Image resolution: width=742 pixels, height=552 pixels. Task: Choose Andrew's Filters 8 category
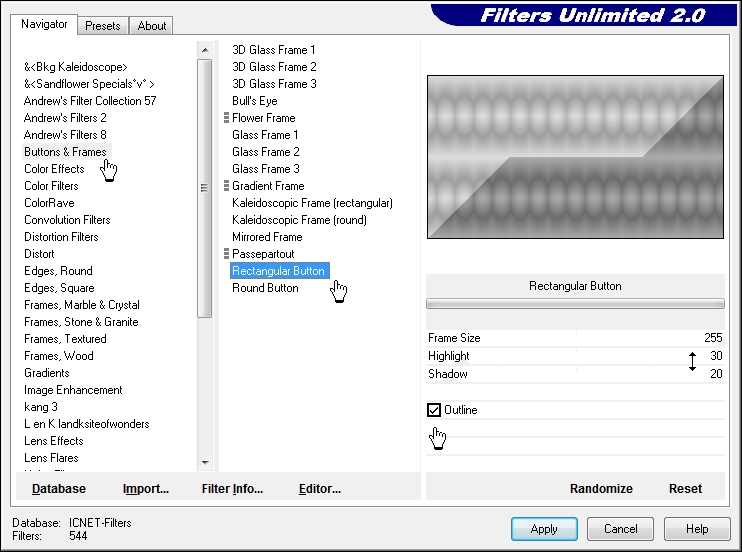(x=65, y=135)
